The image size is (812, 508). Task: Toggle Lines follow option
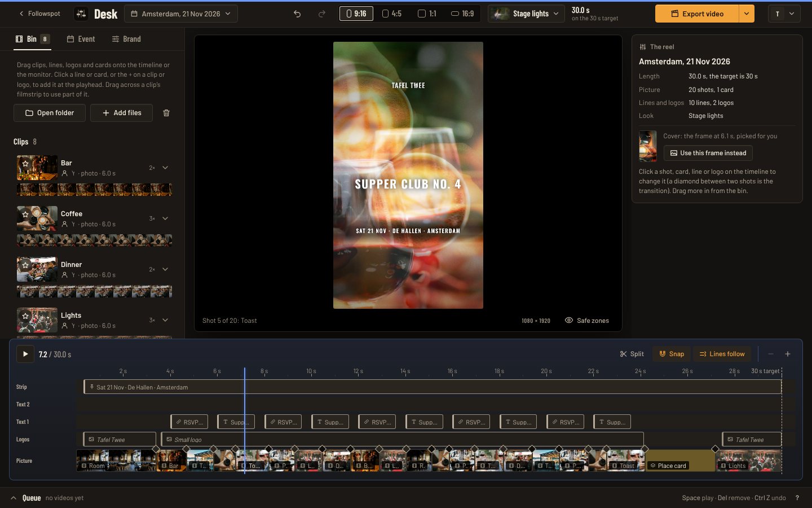pyautogui.click(x=722, y=354)
